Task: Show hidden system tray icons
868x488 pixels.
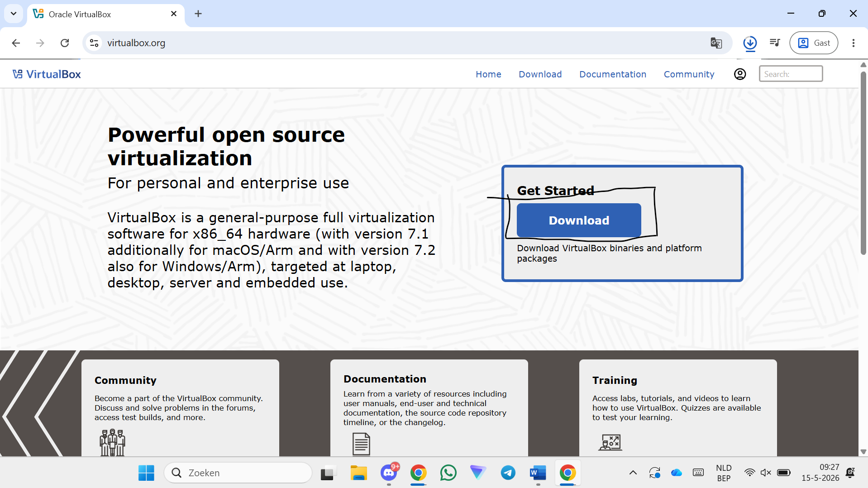Action: pyautogui.click(x=633, y=473)
